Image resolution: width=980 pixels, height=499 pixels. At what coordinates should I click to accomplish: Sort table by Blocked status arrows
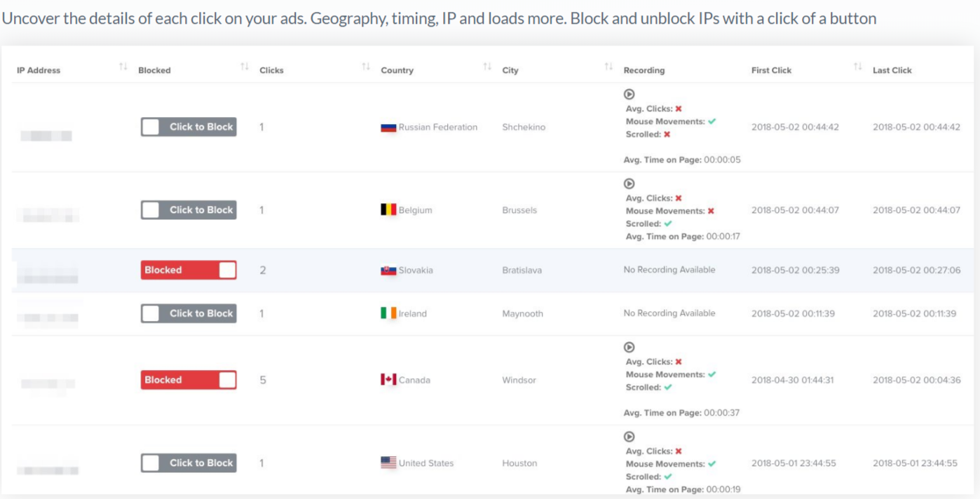pyautogui.click(x=245, y=67)
